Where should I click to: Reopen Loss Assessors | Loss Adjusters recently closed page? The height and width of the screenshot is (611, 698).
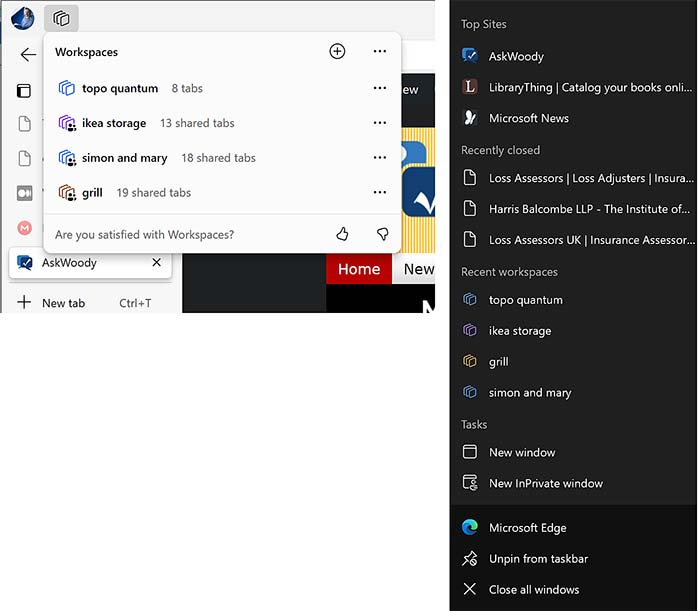click(x=573, y=178)
